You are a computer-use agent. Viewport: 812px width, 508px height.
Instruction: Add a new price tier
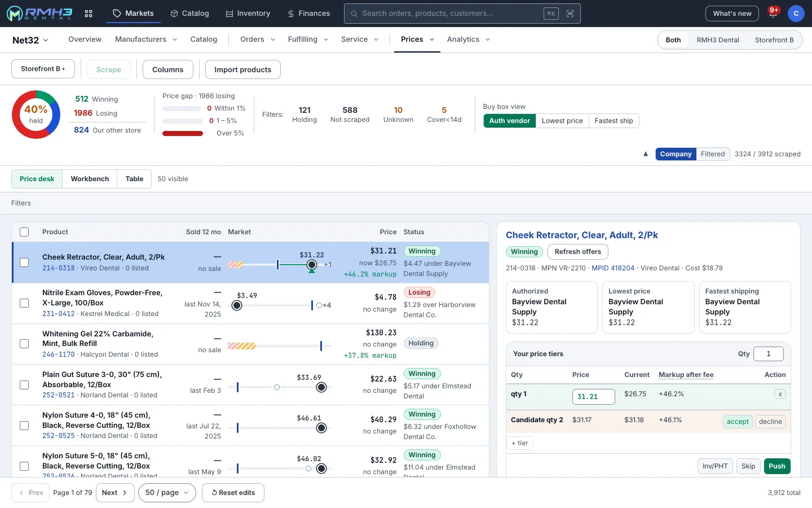tap(520, 443)
